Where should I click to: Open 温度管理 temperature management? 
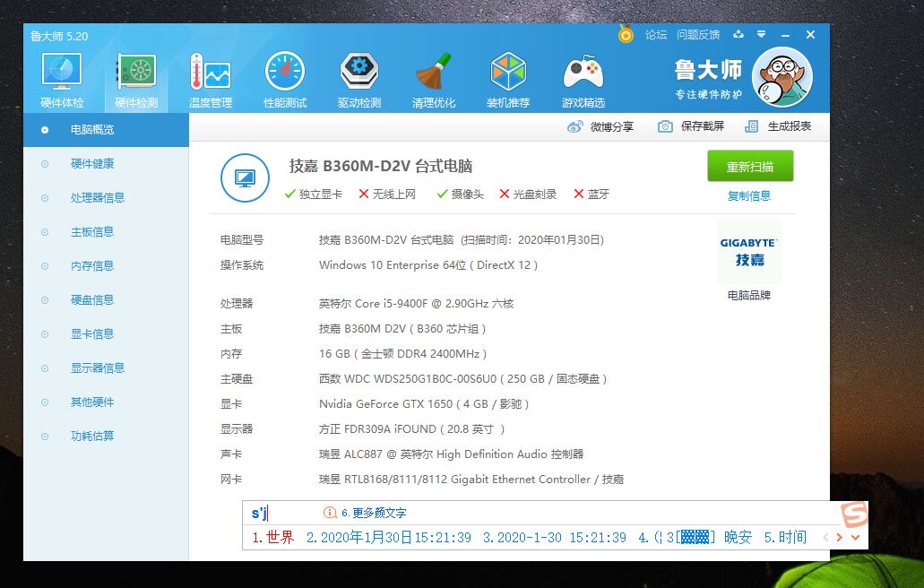coord(211,80)
